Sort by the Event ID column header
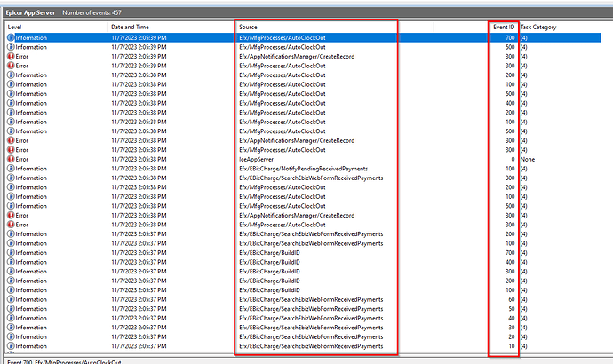 (504, 27)
